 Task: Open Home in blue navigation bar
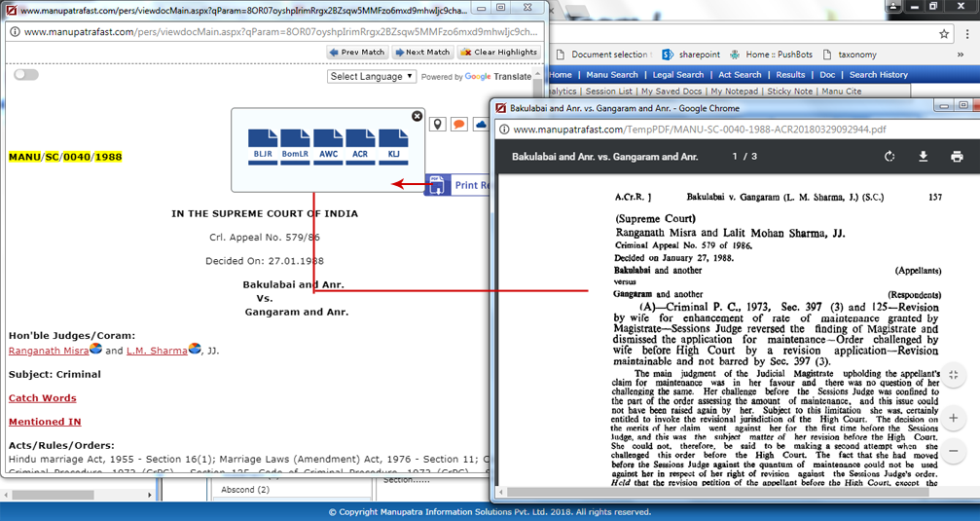pyautogui.click(x=561, y=74)
